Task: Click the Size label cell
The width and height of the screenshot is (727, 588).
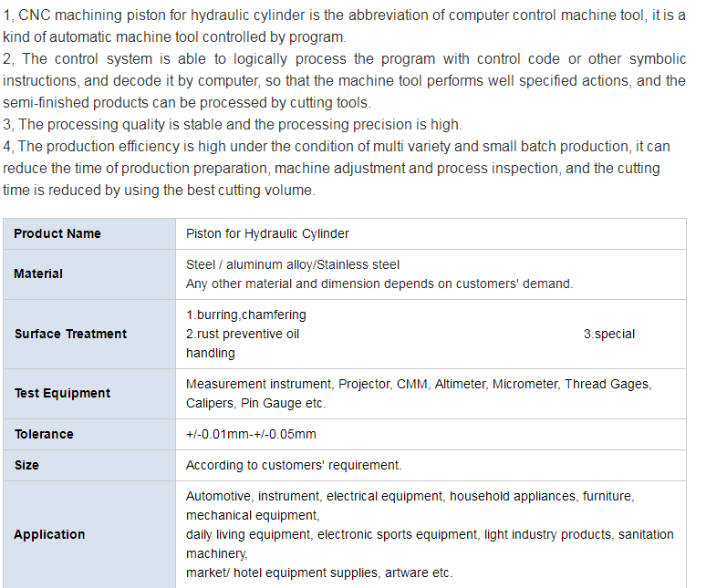Action: click(x=26, y=466)
